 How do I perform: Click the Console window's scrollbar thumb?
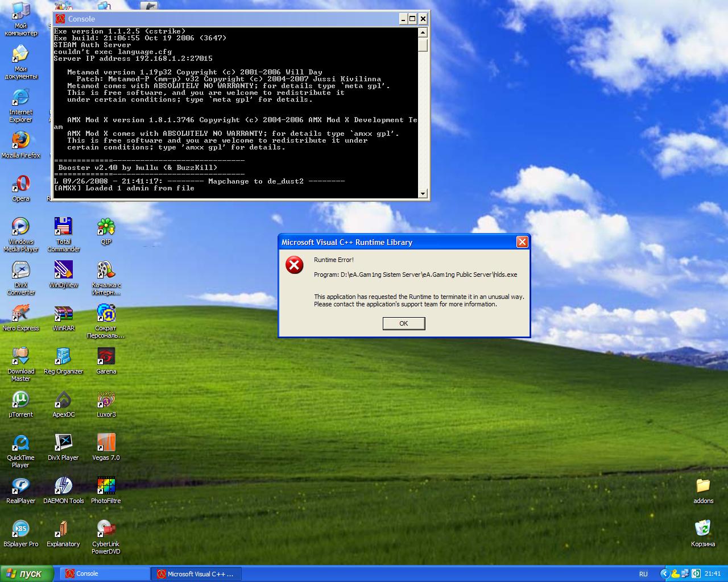[x=423, y=45]
